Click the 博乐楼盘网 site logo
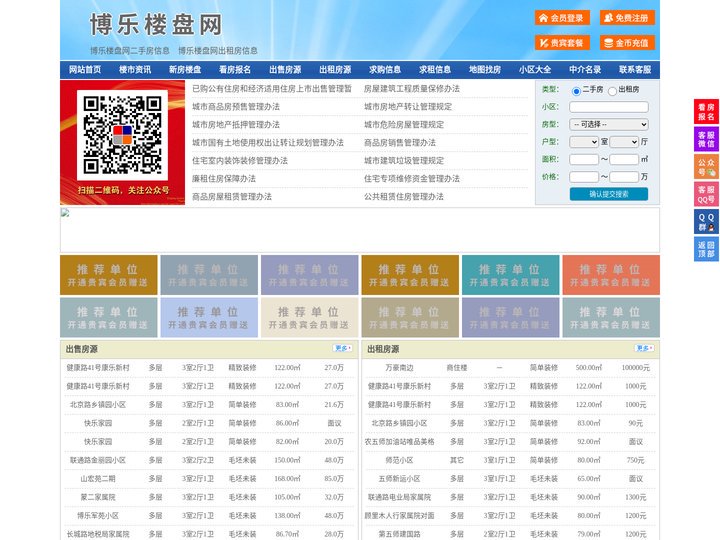Screen dimensions: 720x540 (156, 24)
